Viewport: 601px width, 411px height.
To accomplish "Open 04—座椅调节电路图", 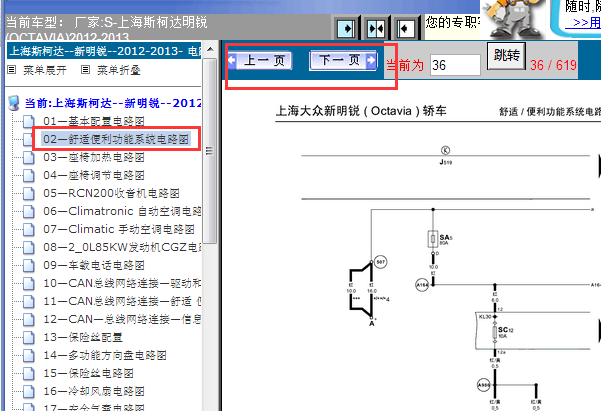I will pos(94,175).
